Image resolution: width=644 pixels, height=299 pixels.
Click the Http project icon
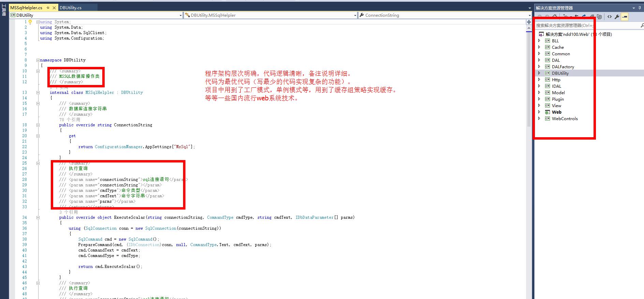point(548,80)
